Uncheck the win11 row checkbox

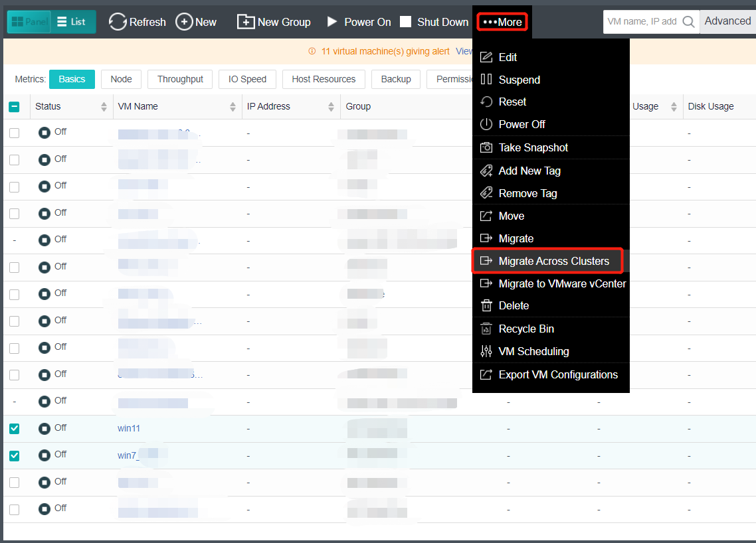15,429
